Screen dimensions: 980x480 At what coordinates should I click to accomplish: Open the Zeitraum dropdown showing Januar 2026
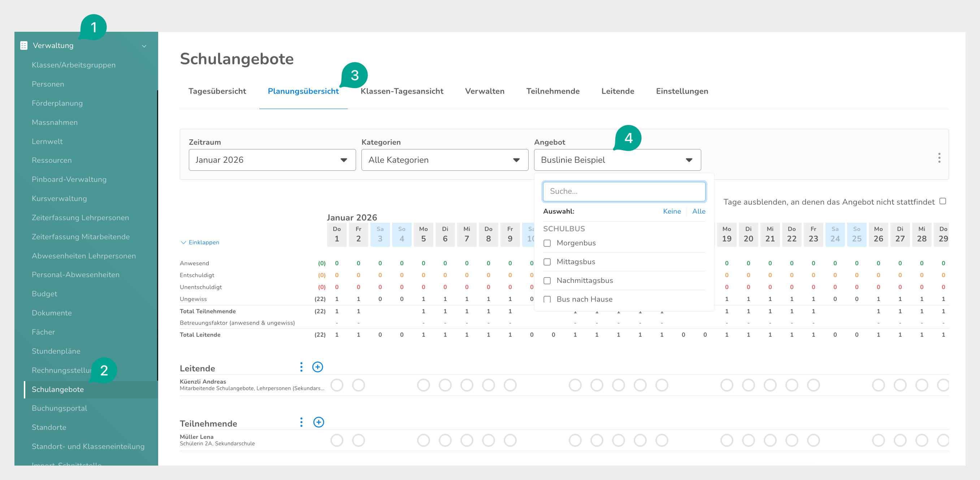(x=272, y=160)
